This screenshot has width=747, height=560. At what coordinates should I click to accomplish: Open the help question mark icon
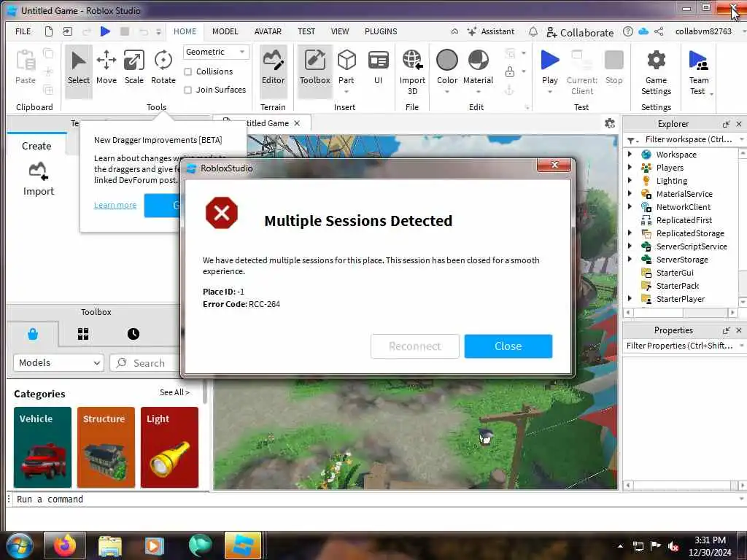pyautogui.click(x=628, y=31)
